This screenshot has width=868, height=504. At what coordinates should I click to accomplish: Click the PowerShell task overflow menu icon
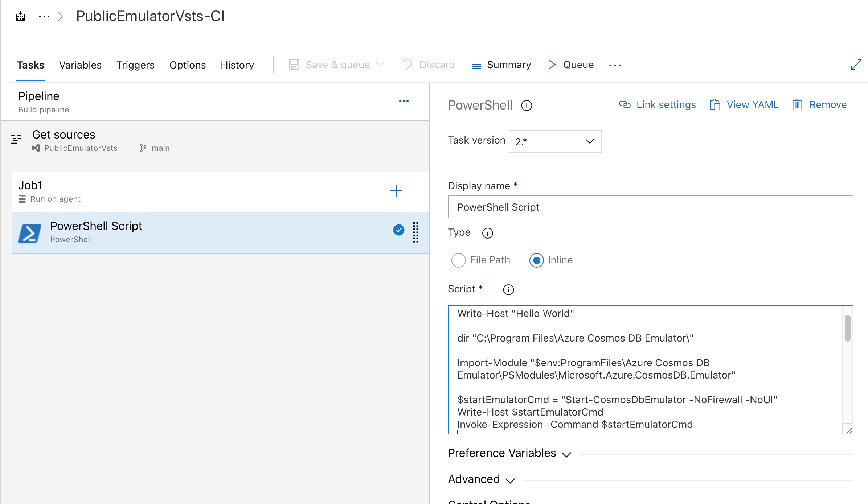[417, 232]
